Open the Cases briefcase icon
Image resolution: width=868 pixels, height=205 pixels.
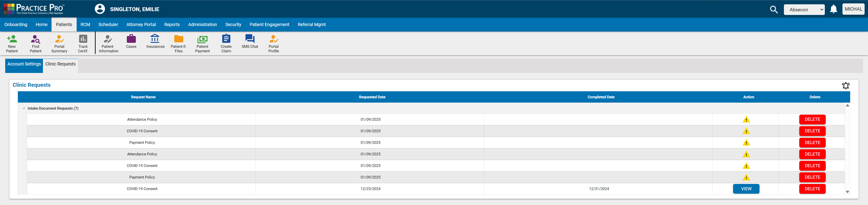131,41
